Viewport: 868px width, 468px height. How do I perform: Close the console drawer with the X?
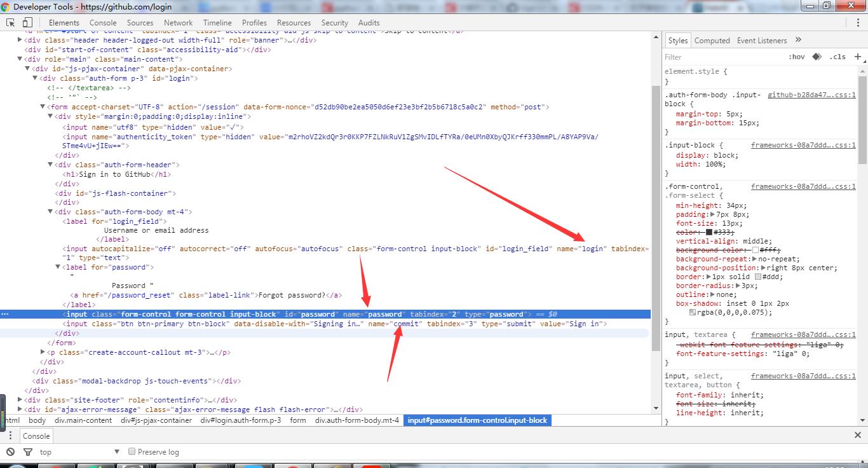[x=857, y=436]
